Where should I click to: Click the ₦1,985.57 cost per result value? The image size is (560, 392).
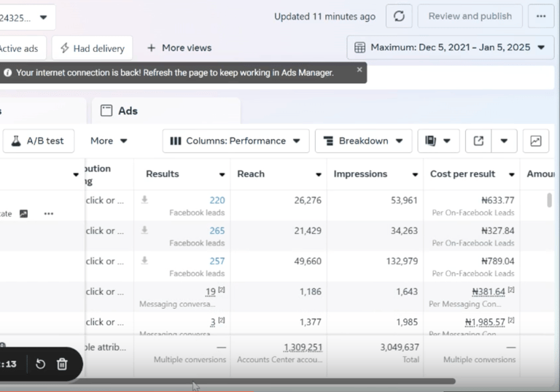coord(485,322)
